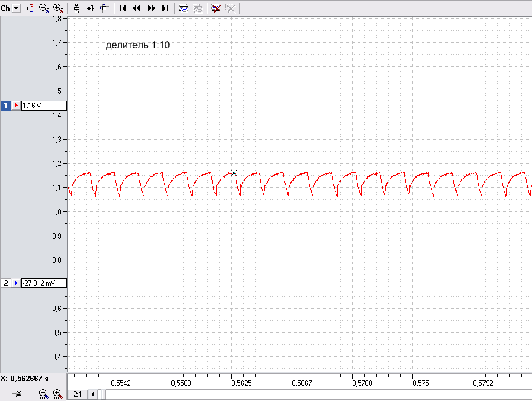Jump to the last frame
This screenshot has height=401, width=532.
point(165,8)
